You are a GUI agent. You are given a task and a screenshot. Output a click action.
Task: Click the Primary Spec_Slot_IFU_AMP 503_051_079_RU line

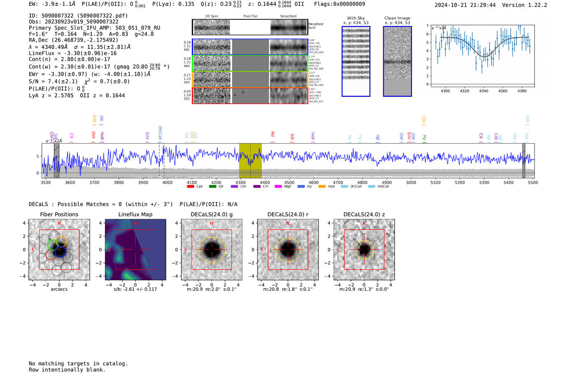pos(95,28)
